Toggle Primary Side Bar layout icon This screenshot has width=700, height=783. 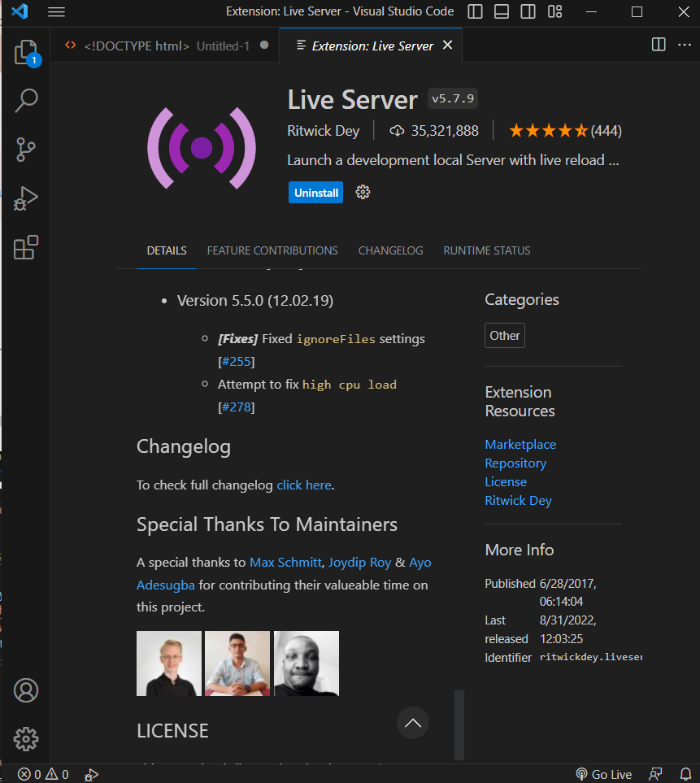[475, 11]
